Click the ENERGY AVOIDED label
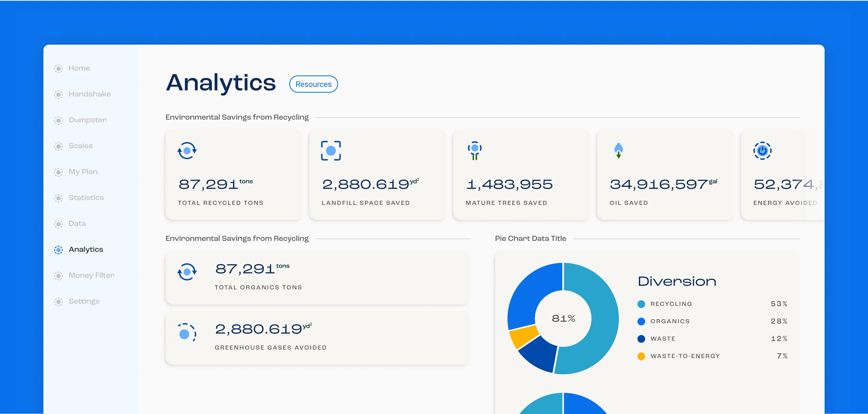The height and width of the screenshot is (414, 868). [785, 203]
